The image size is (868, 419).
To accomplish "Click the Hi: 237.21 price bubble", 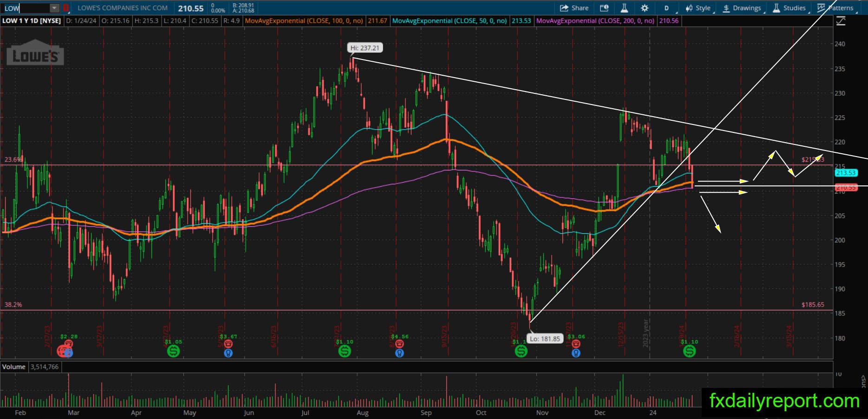I will pos(365,48).
